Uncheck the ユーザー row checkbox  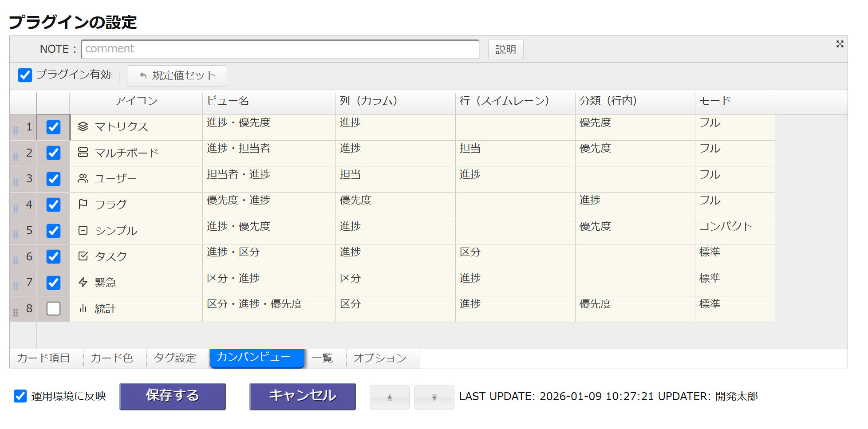(x=53, y=179)
